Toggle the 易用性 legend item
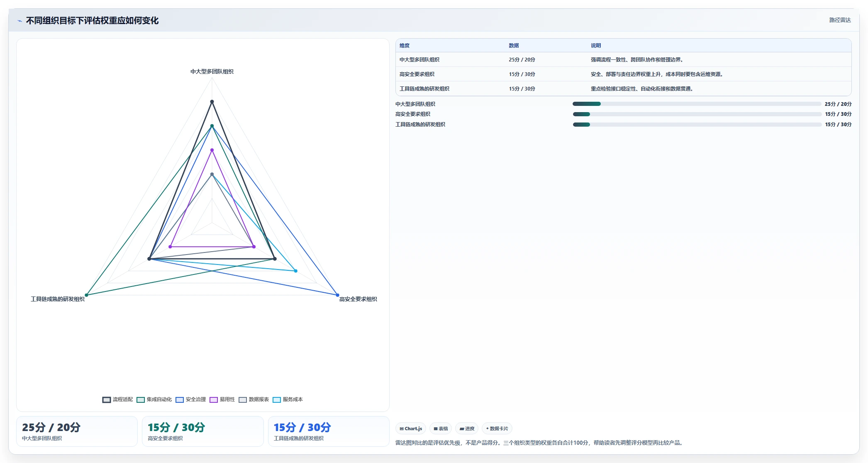868x463 pixels. pyautogui.click(x=222, y=399)
